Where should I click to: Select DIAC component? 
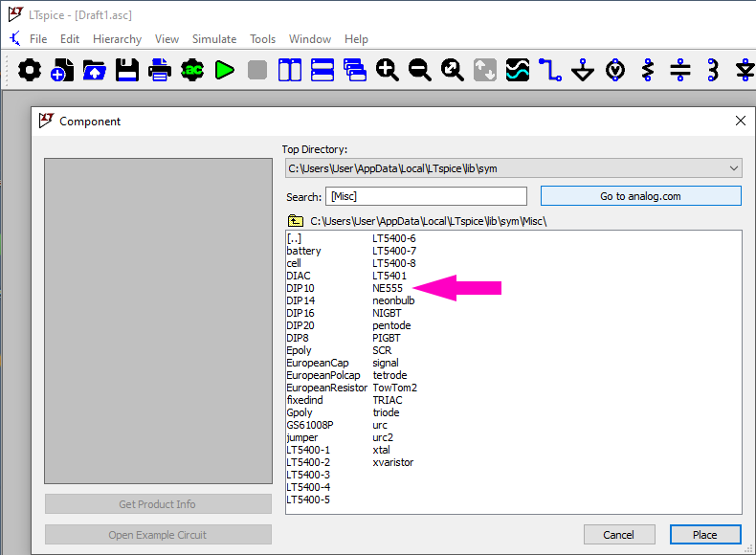pos(299,276)
